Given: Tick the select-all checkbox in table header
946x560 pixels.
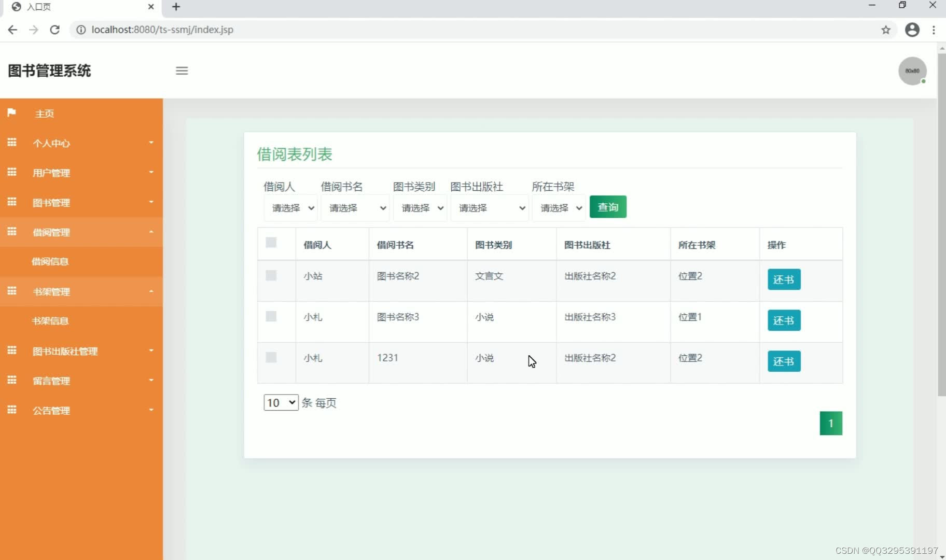Looking at the screenshot, I should [x=271, y=242].
